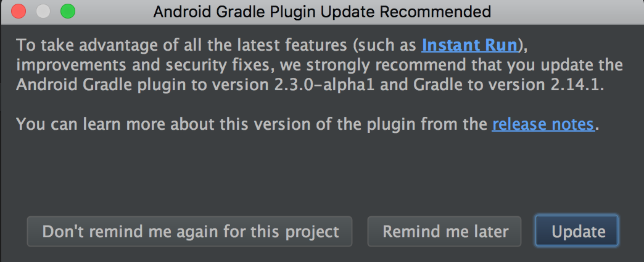Click empty dialog area above the buttons

click(322, 173)
